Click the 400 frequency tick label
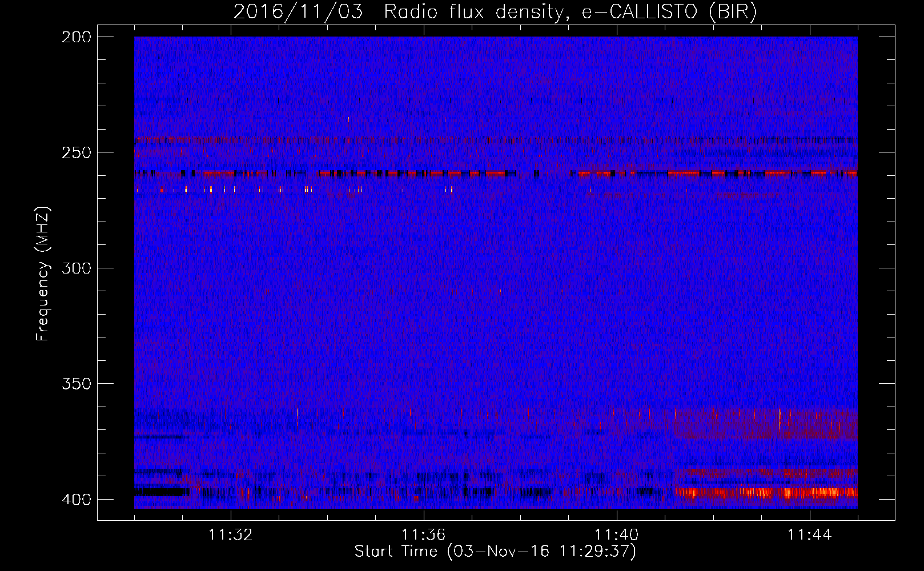Screen dimensions: 924x571 pos(77,500)
